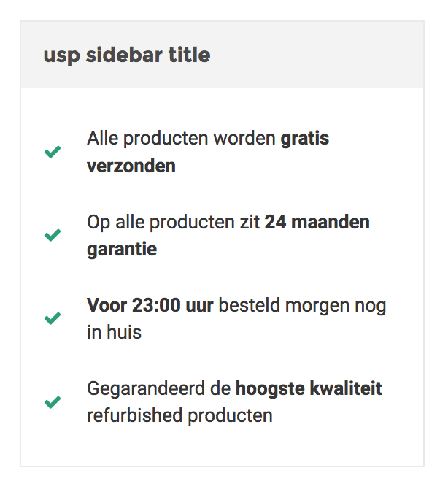The width and height of the screenshot is (448, 492).
Task: Click the checkmark next to 24 maanden garantie
Action: coord(53,235)
